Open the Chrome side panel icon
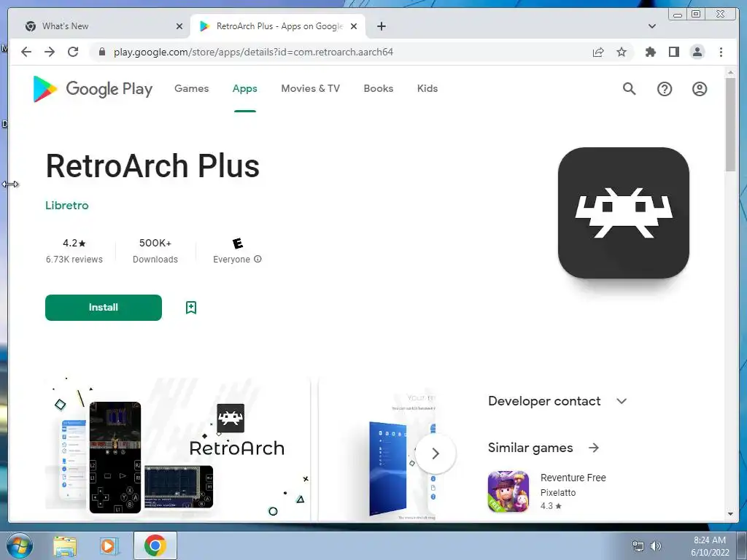 pyautogui.click(x=673, y=52)
